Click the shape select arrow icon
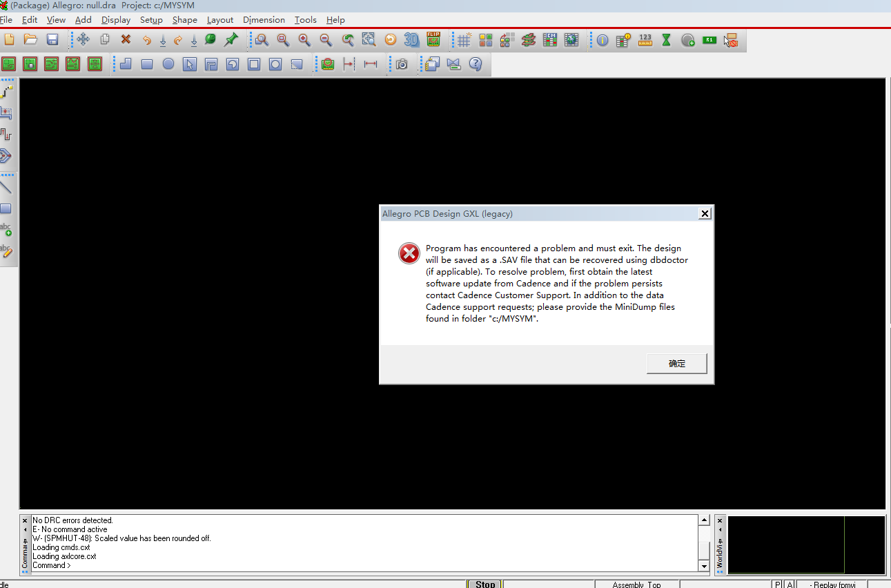The image size is (891, 588). point(190,64)
